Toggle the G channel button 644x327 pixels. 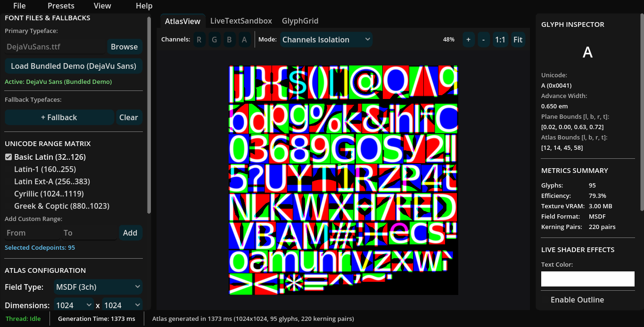(x=214, y=40)
